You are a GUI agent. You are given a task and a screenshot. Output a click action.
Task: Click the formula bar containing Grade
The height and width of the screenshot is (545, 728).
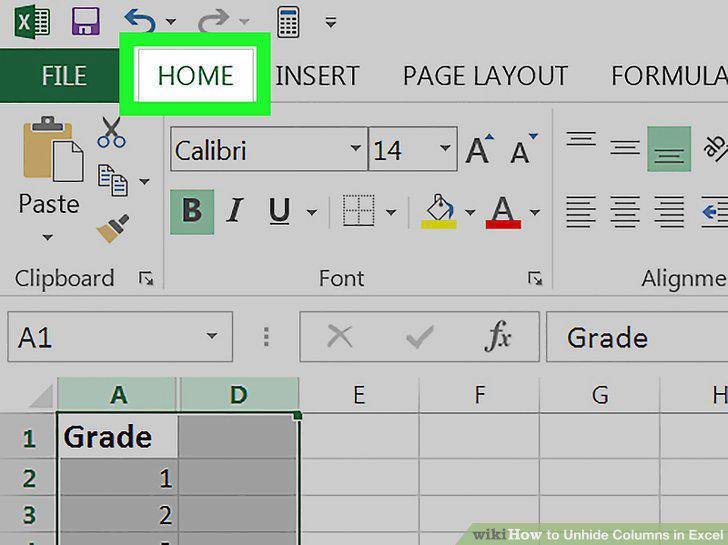[x=637, y=337]
